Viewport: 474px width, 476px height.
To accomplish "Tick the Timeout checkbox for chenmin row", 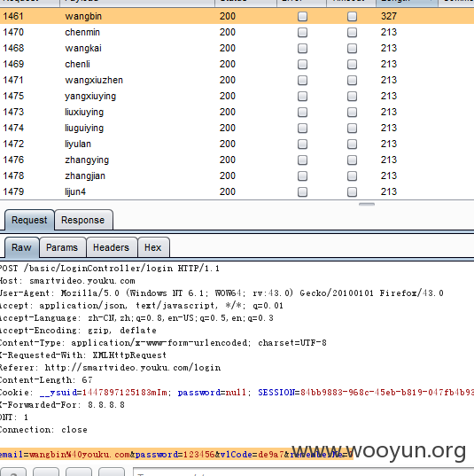I will 352,32.
